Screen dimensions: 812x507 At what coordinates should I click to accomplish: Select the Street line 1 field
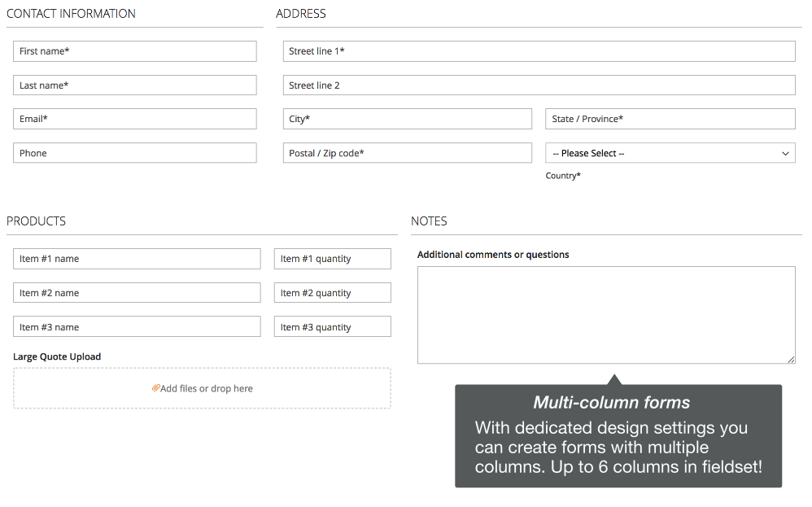(x=539, y=51)
